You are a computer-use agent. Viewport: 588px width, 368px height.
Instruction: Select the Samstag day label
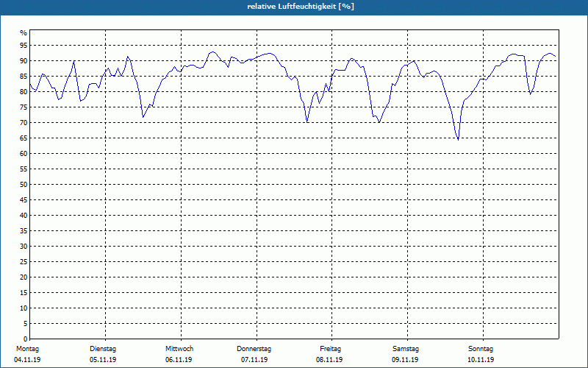tap(406, 349)
